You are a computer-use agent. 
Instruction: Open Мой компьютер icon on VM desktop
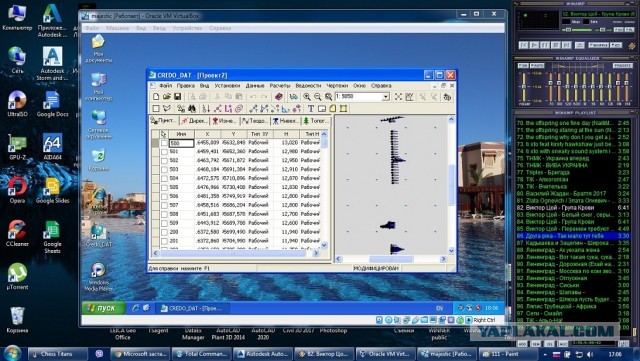coord(98,87)
